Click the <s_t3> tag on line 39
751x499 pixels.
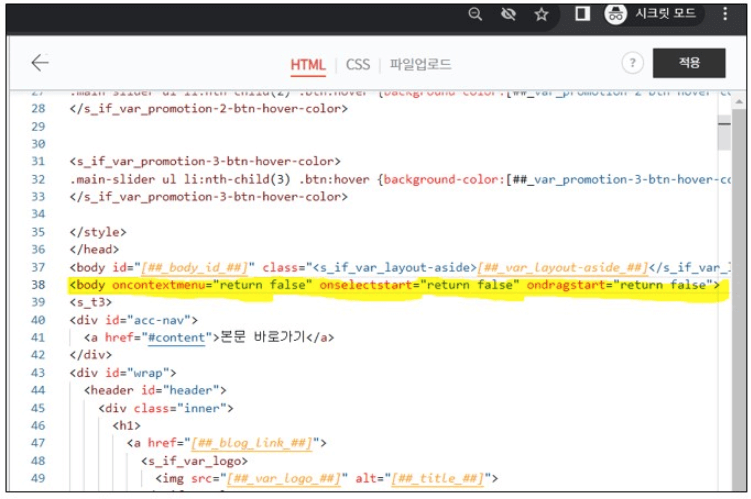(91, 303)
